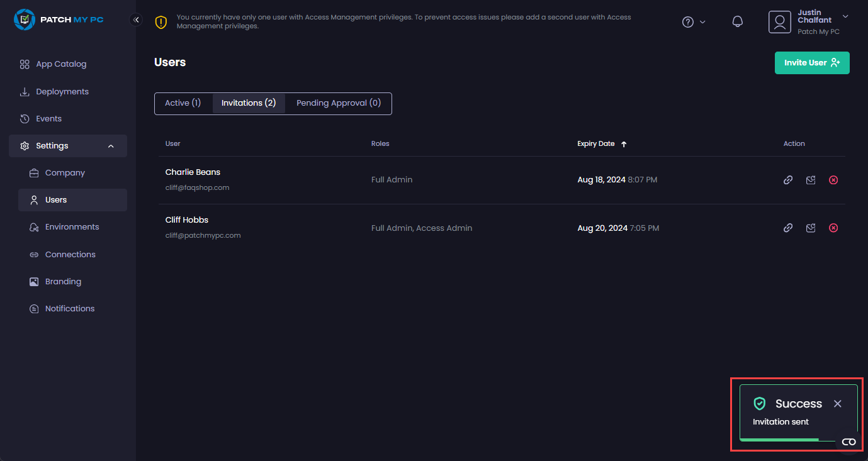Open the help dropdown menu

694,22
